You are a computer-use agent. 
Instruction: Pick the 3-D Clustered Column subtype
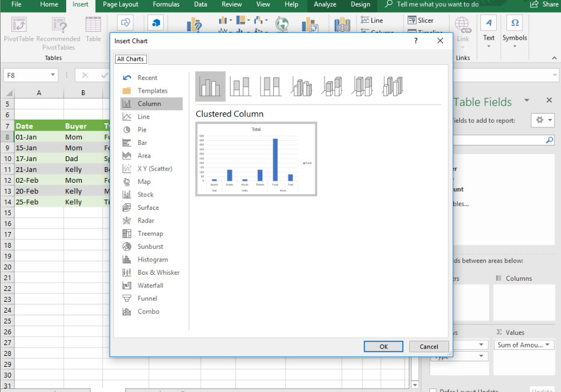302,87
